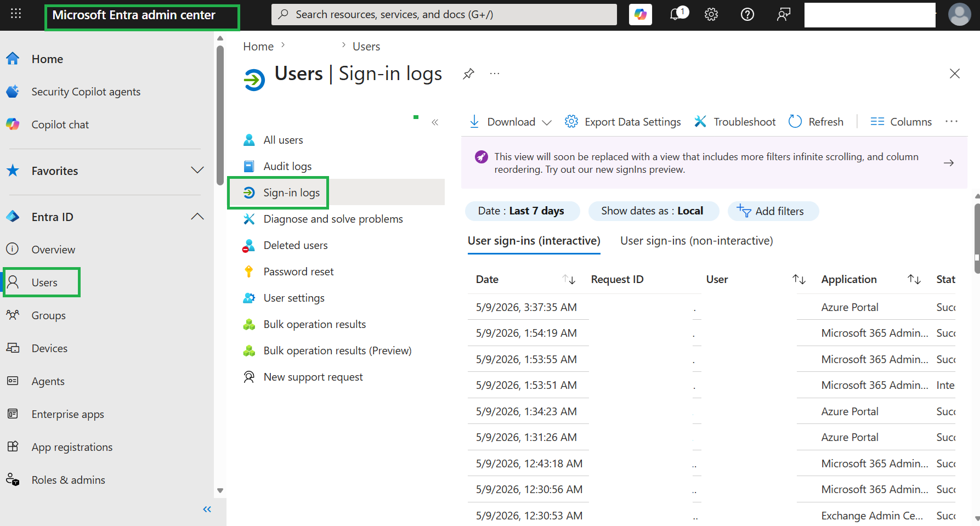Click the Troubleshoot toolbar button
This screenshot has width=980, height=526.
tap(735, 122)
